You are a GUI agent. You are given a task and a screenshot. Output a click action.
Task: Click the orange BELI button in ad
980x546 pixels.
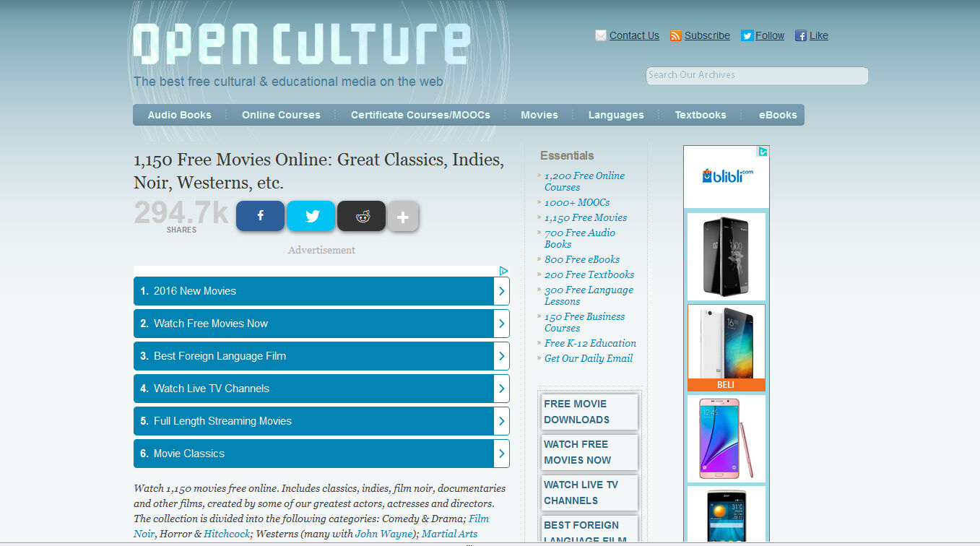point(726,385)
